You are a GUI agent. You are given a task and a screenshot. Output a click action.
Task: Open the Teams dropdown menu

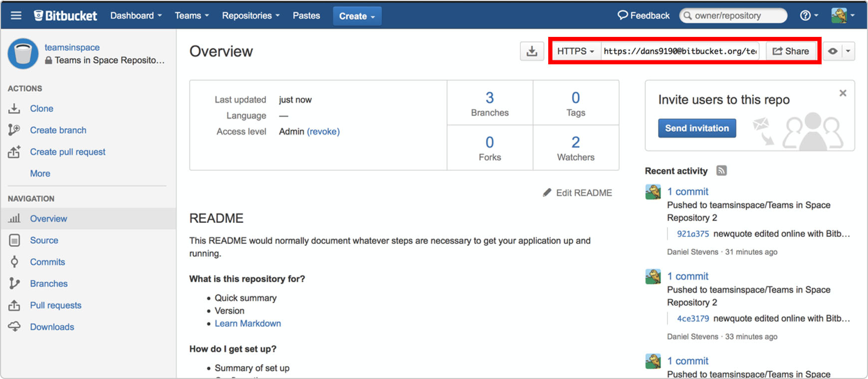[x=192, y=15]
